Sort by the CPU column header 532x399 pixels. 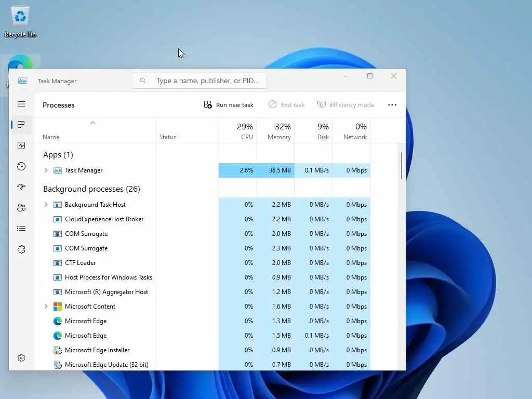(x=238, y=131)
